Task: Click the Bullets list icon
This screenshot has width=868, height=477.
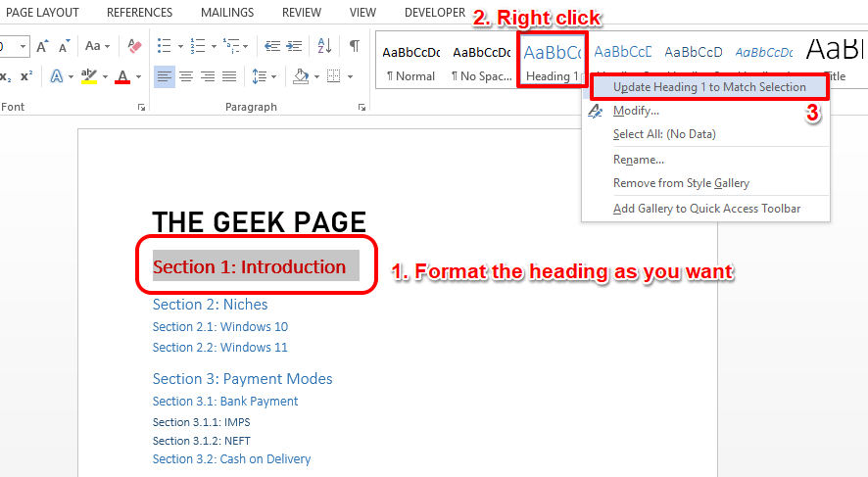Action: (165, 46)
